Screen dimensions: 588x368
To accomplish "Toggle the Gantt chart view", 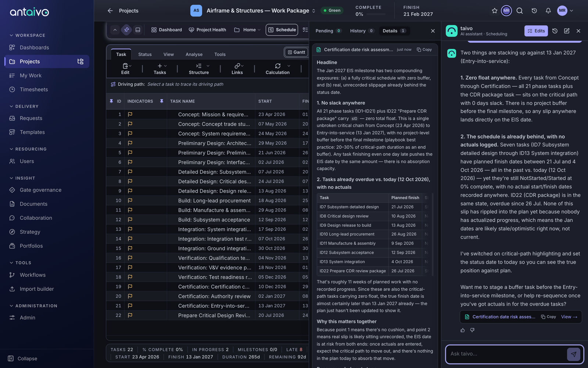I will [296, 52].
